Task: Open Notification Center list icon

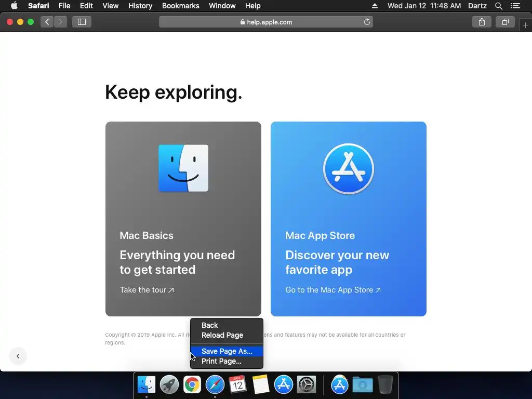Action: coord(515,6)
